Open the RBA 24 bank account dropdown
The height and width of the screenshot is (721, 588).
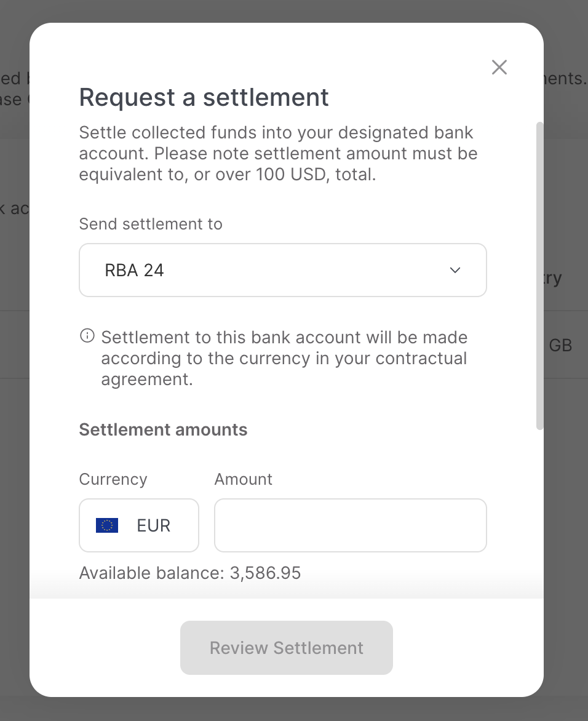point(282,270)
